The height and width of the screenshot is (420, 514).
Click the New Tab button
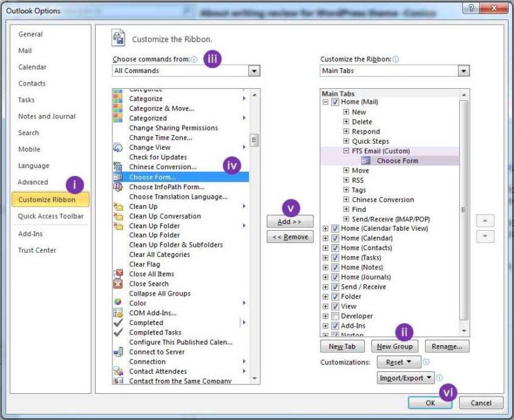pos(342,346)
